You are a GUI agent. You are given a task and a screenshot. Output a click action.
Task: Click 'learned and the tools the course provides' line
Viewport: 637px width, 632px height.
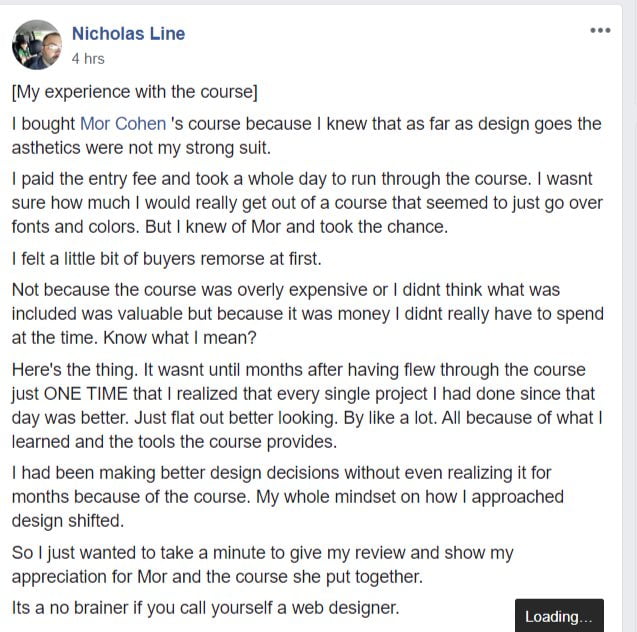[x=174, y=442]
